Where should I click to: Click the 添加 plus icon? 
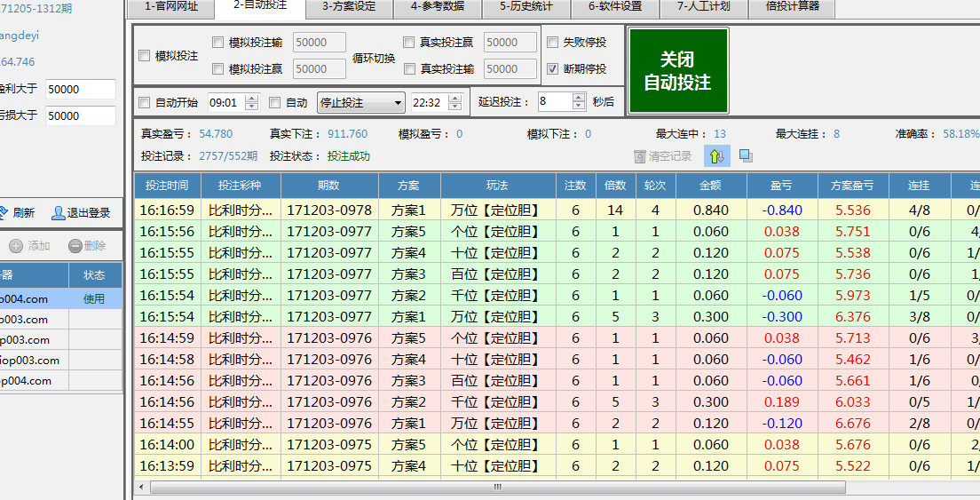16,246
